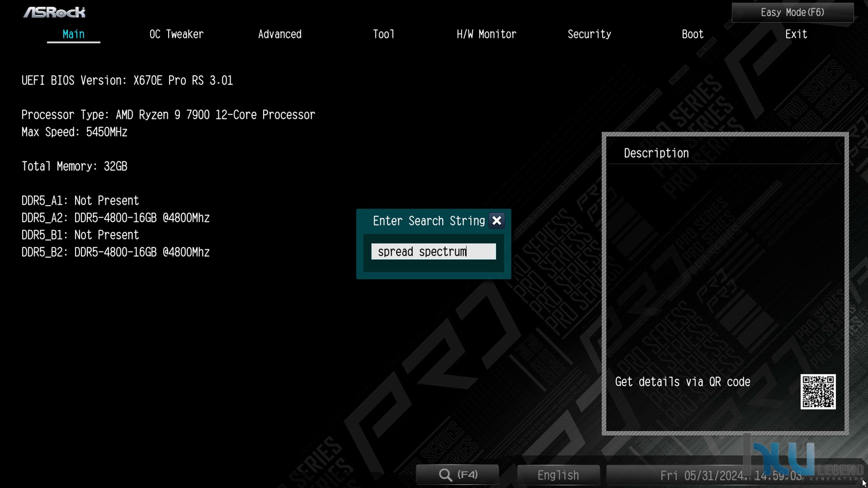
Task: Click 'Get details via QR code' text
Action: (683, 382)
